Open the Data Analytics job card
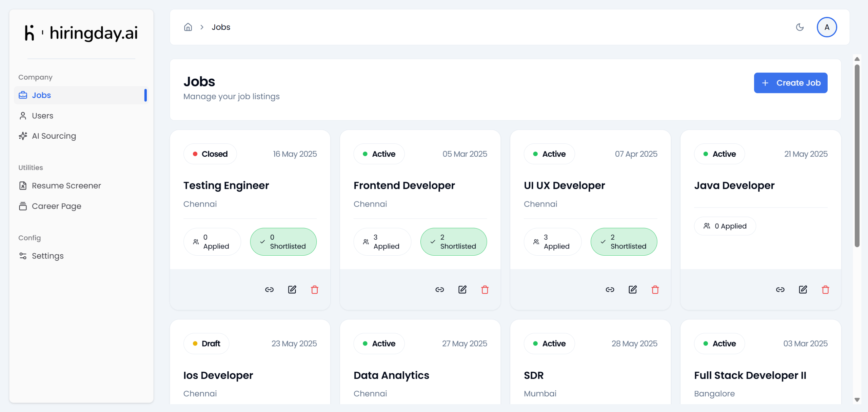Viewport: 868px width, 412px height. [x=391, y=375]
